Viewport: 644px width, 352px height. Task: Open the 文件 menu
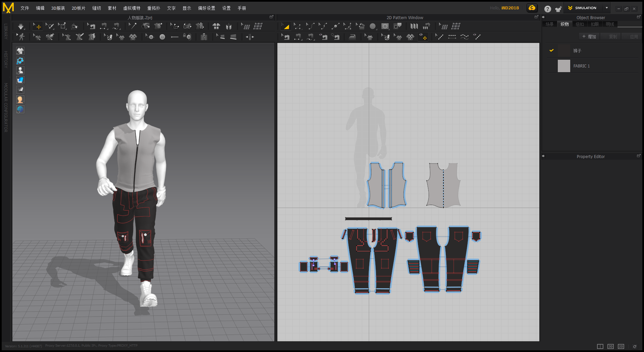[25, 8]
